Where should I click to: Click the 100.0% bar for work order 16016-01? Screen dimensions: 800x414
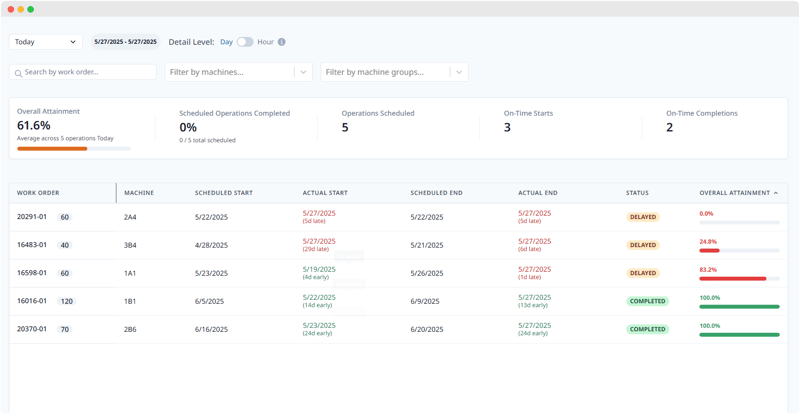tap(739, 307)
